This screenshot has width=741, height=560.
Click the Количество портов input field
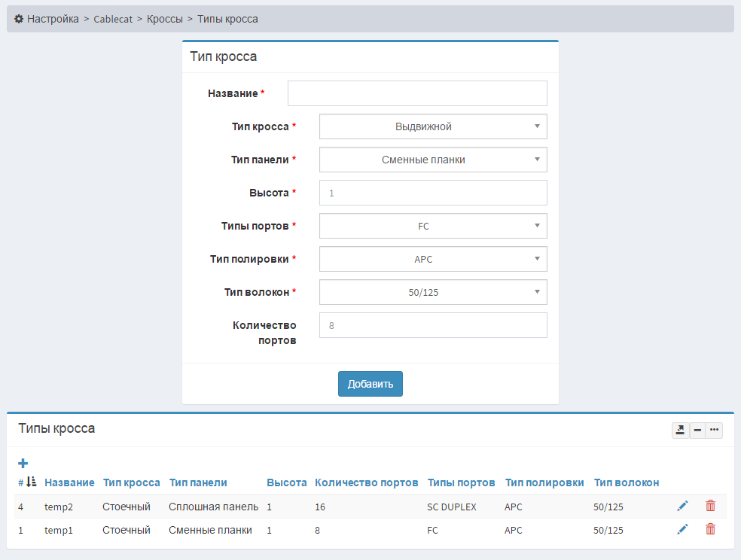(433, 325)
